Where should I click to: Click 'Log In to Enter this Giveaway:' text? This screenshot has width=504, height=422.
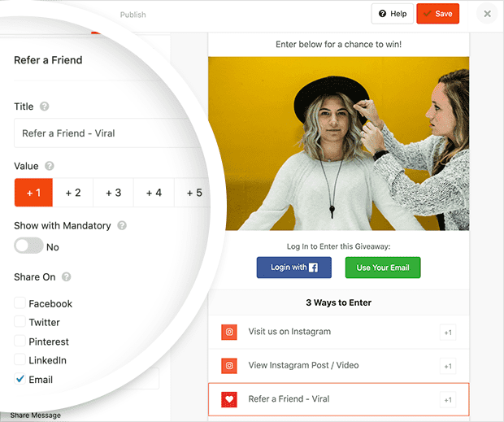click(338, 246)
